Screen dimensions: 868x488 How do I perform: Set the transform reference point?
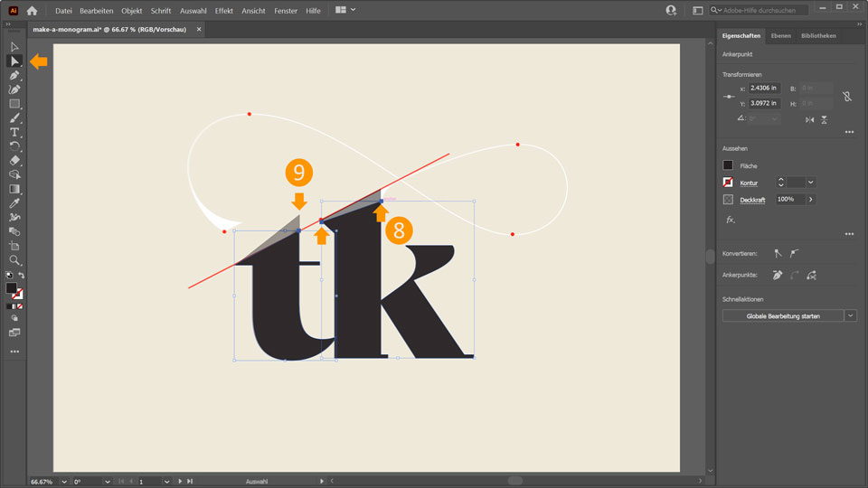729,97
